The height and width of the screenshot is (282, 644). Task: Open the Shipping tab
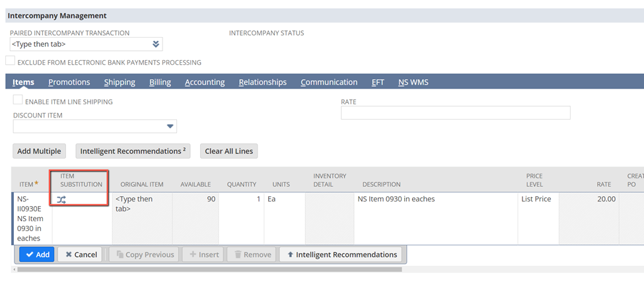click(x=120, y=82)
